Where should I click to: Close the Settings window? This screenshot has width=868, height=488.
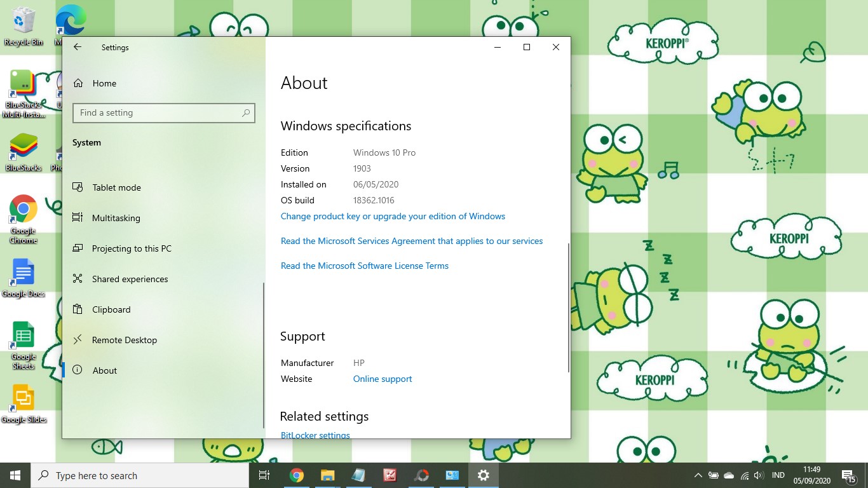pyautogui.click(x=556, y=47)
